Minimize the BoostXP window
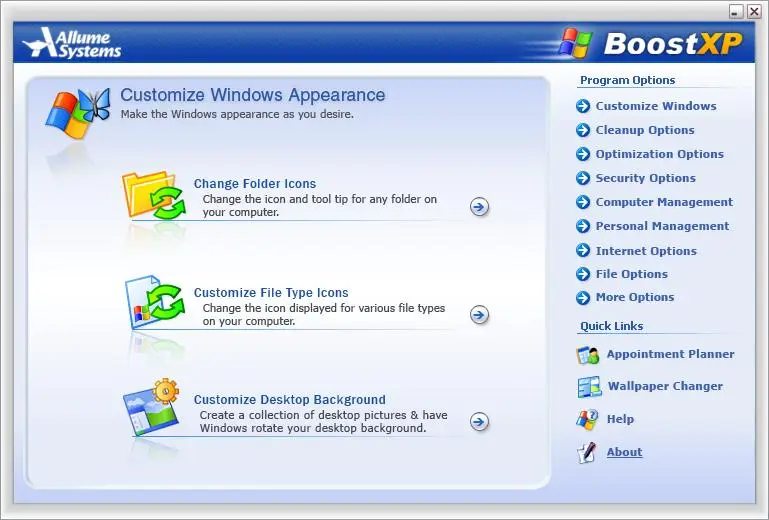This screenshot has height=520, width=769. pyautogui.click(x=736, y=11)
